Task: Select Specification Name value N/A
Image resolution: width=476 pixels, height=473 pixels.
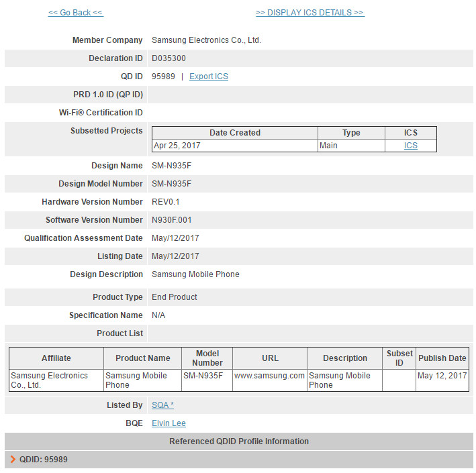Action: coord(158,315)
